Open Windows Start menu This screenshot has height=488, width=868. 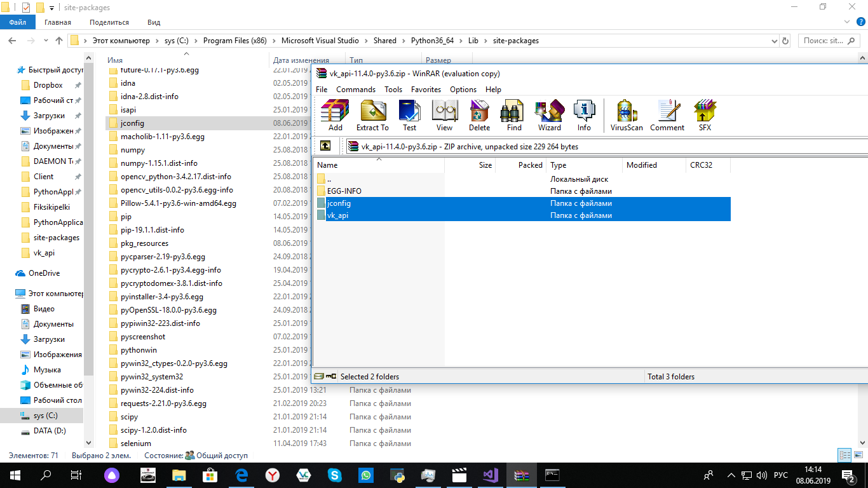15,475
